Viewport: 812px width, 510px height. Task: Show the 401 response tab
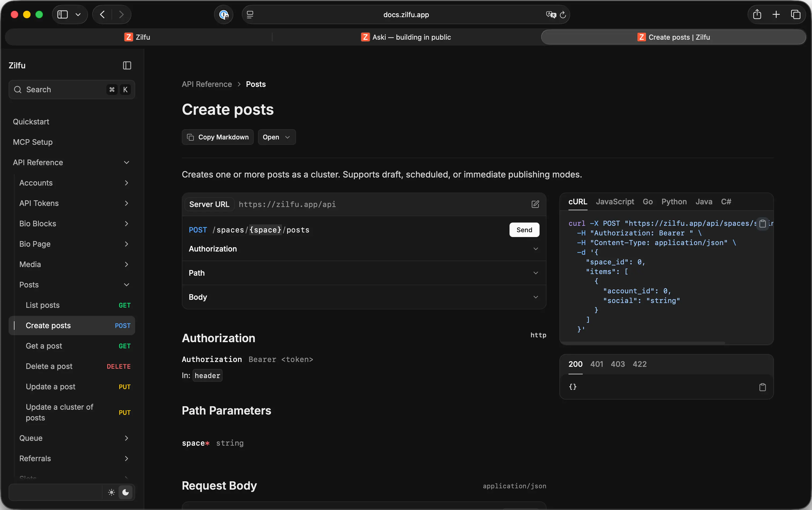click(x=596, y=364)
